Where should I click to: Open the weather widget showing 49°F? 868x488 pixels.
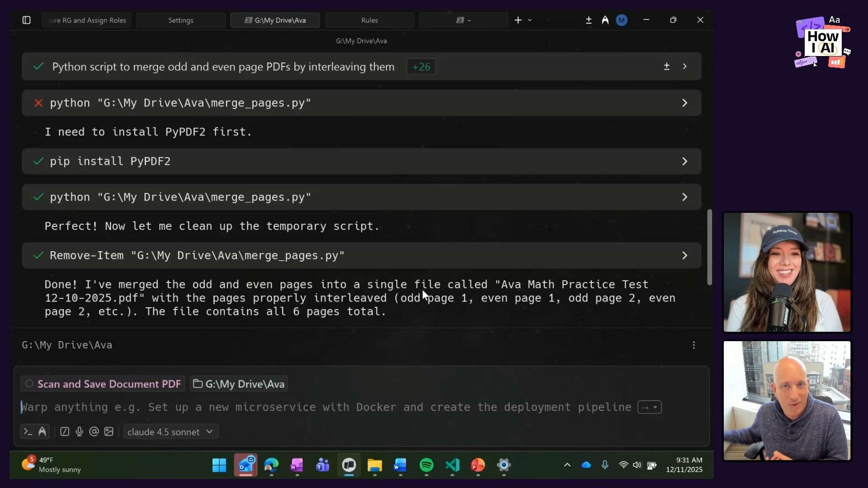pos(51,465)
